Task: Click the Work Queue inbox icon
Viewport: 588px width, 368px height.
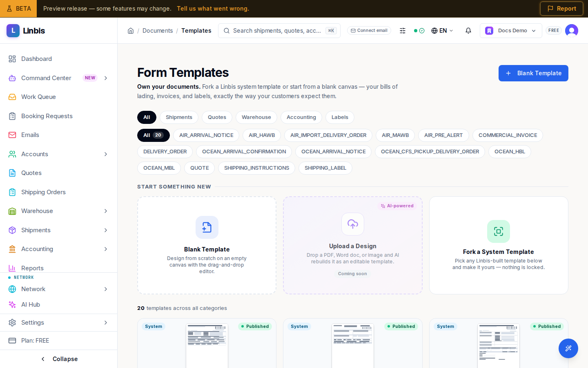Action: pyautogui.click(x=12, y=97)
